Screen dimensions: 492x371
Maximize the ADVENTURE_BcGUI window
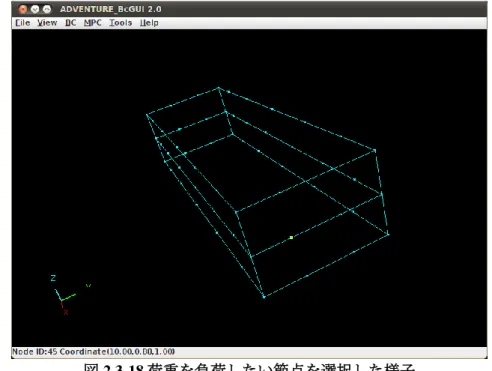[x=47, y=9]
